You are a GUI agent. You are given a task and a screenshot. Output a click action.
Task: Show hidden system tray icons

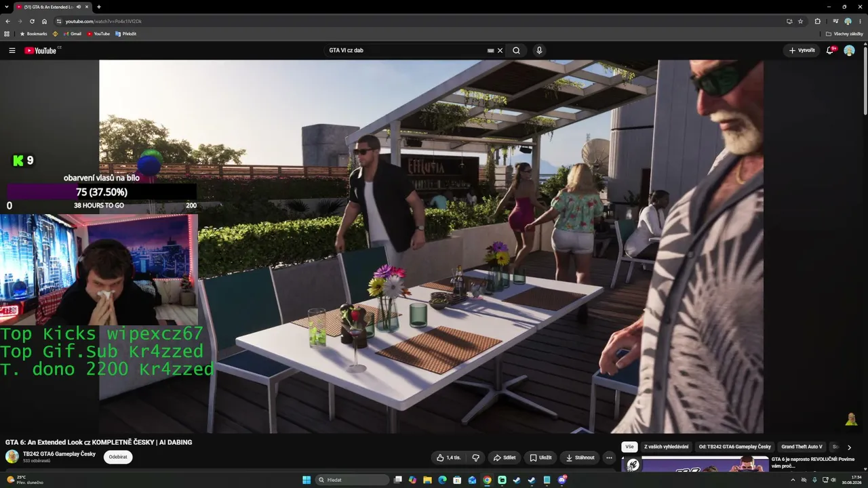tap(793, 480)
